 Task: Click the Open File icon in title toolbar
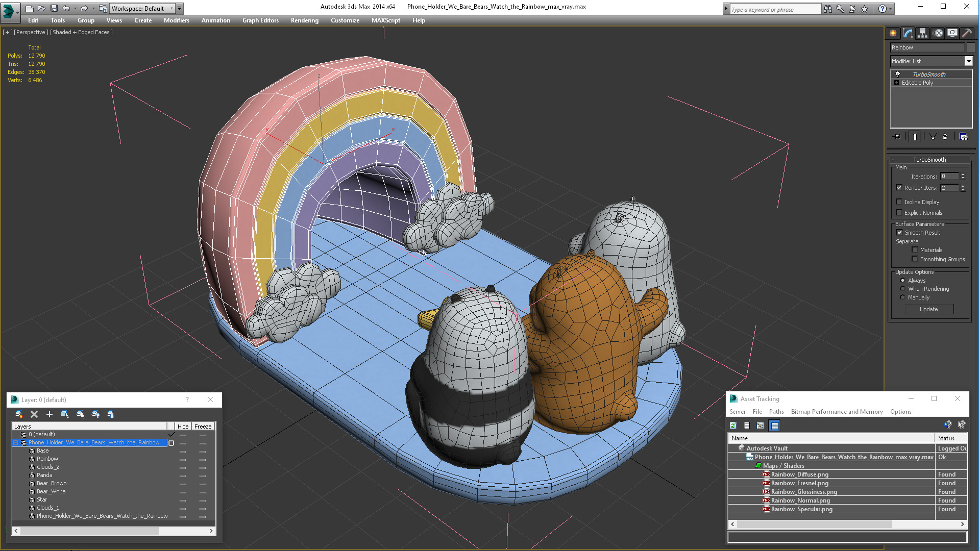42,8
